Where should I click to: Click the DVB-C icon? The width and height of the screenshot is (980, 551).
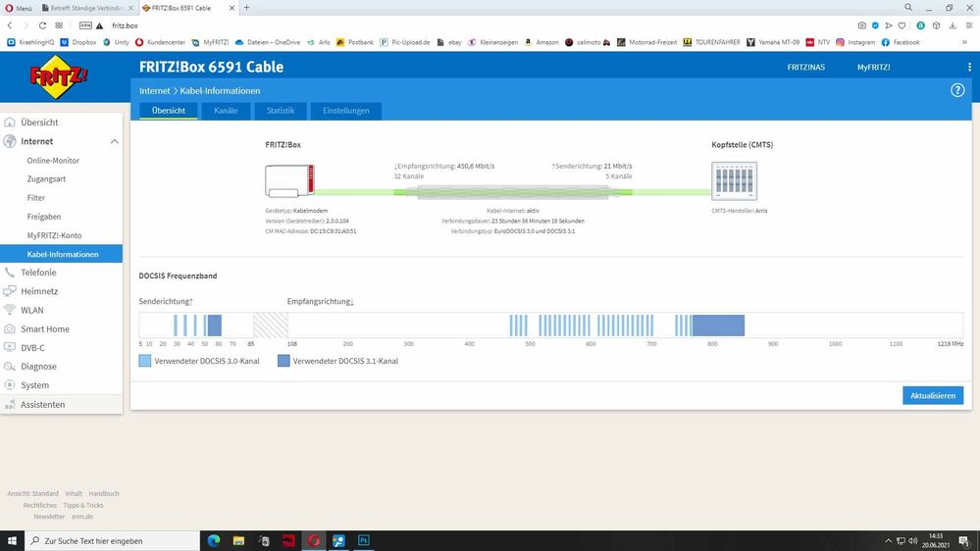tap(10, 347)
